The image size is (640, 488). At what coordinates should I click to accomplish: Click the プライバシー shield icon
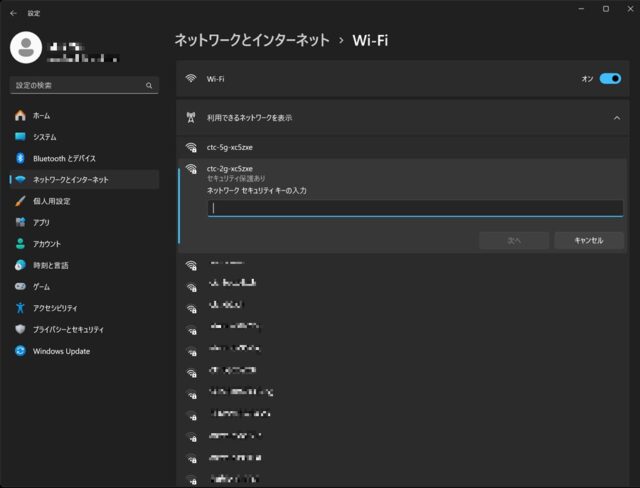point(20,329)
